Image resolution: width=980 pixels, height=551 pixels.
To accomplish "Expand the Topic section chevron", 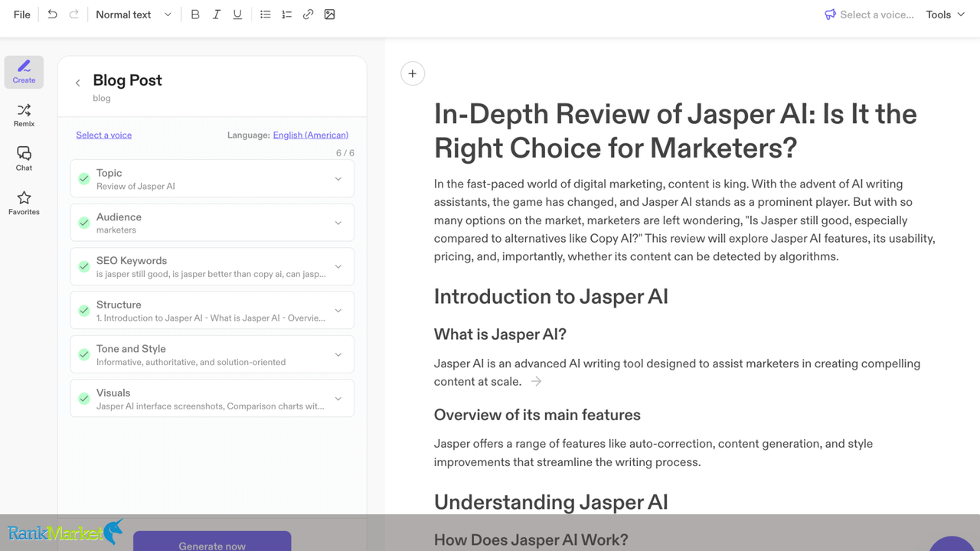I will click(338, 179).
